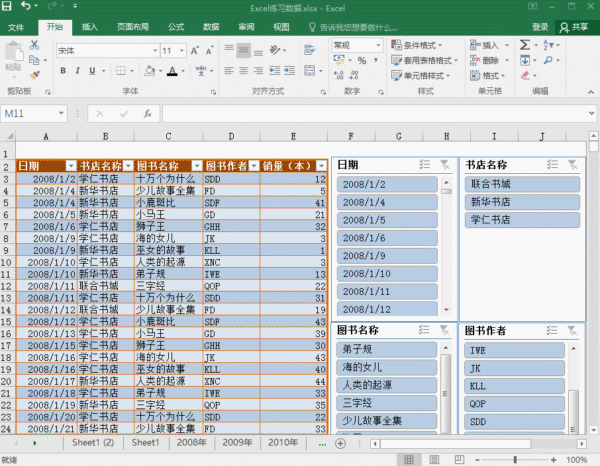Screen dimensions: 600x466
Task: Click the percent style icon
Action: click(362, 60)
